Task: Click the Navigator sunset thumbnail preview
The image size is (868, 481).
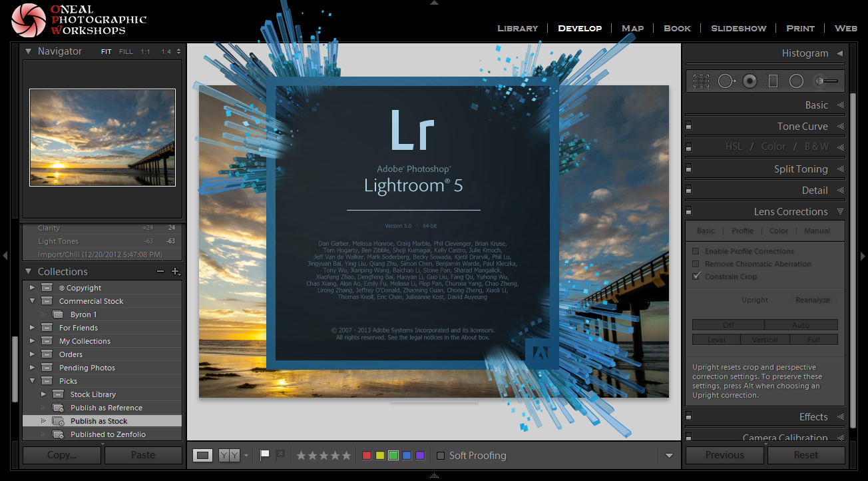Action: tap(103, 137)
